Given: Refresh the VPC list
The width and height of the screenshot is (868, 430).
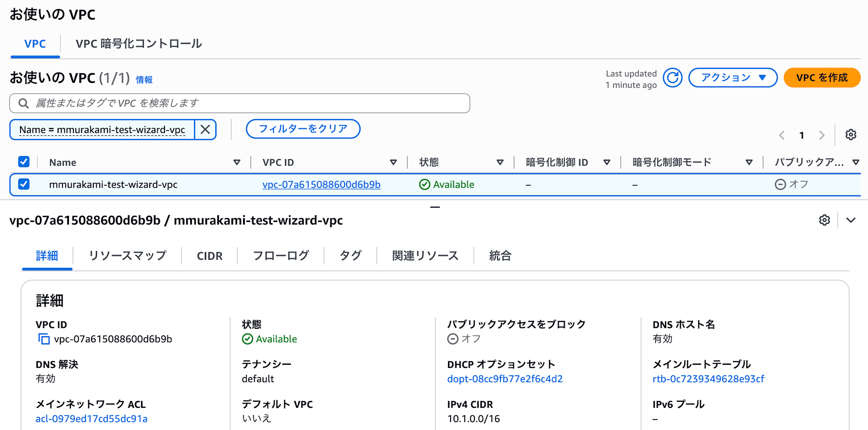Looking at the screenshot, I should [672, 78].
